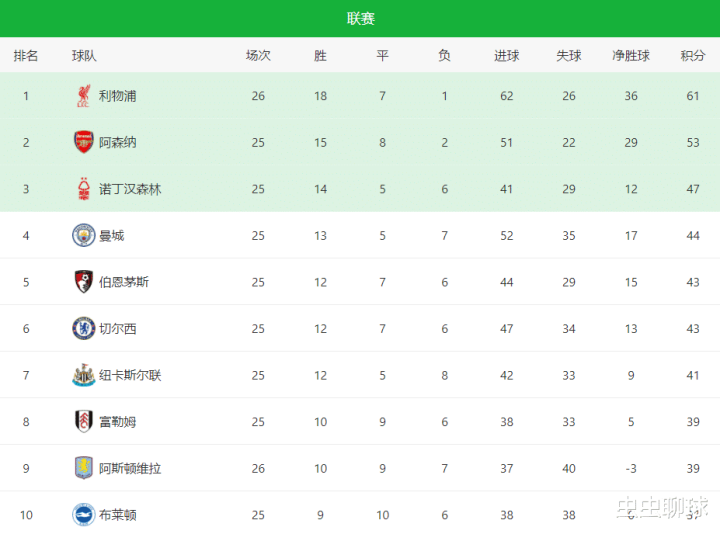The width and height of the screenshot is (720, 534).
Task: Open the 利物浦 team name link
Action: [118, 96]
